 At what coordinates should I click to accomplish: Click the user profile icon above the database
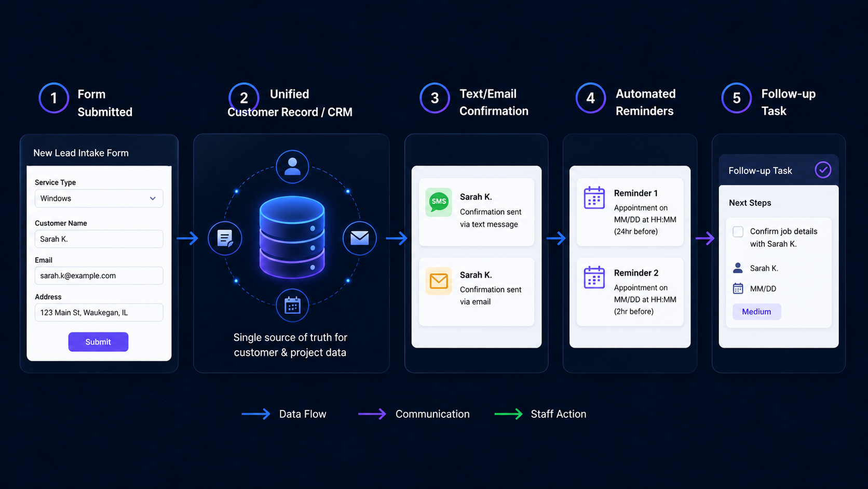292,166
